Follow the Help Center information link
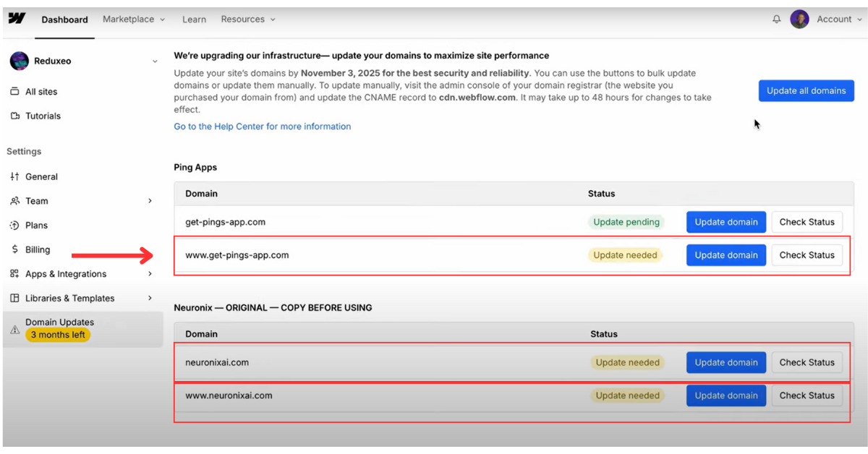This screenshot has width=868, height=454. pos(263,127)
